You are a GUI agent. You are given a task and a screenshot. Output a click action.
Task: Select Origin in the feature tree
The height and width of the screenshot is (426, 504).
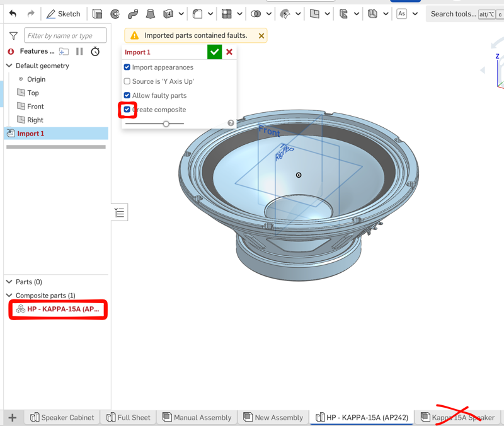point(36,79)
